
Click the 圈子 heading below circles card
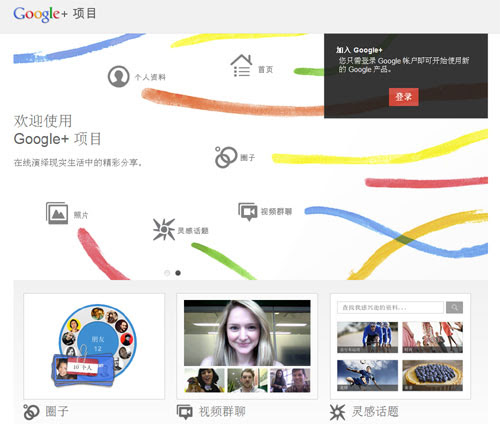pyautogui.click(x=57, y=411)
